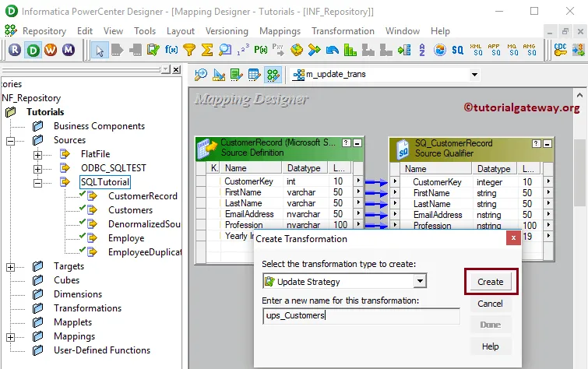588x369 pixels.
Task: Open the Transformation Developer workspace icon
Action: click(237, 75)
